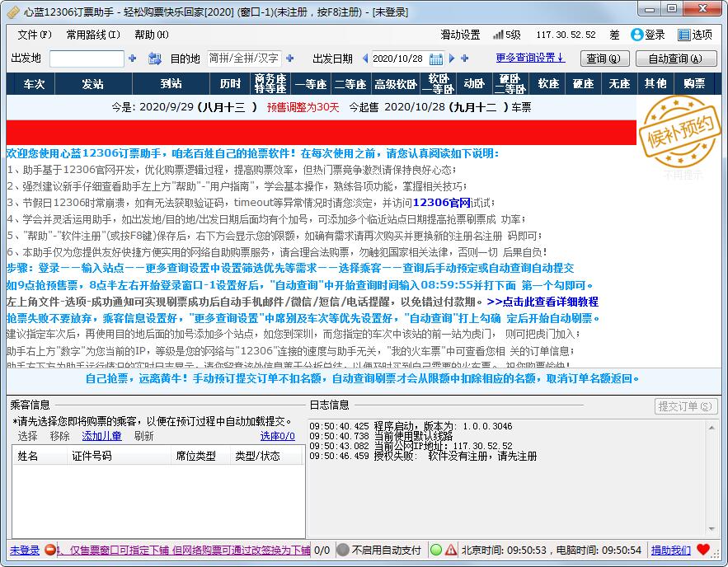Swap departure and destination stations icon
This screenshot has width=728, height=567.
tap(155, 59)
